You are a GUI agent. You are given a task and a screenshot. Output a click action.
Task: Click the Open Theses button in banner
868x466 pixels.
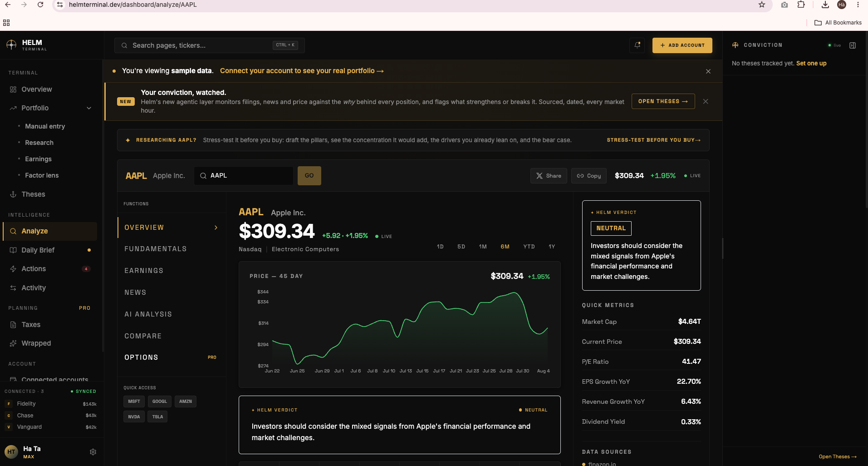coord(663,101)
